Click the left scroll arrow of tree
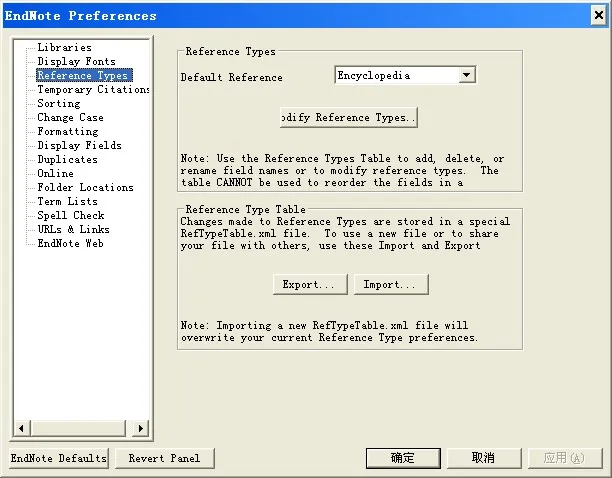 pyautogui.click(x=22, y=428)
